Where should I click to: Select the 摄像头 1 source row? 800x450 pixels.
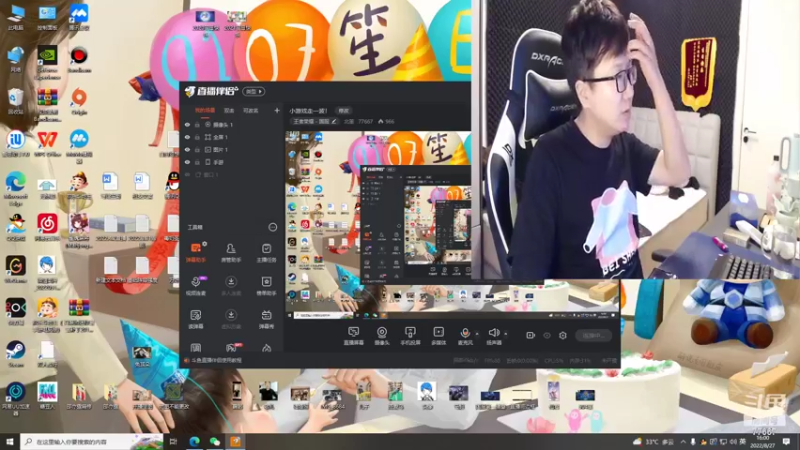click(232, 124)
